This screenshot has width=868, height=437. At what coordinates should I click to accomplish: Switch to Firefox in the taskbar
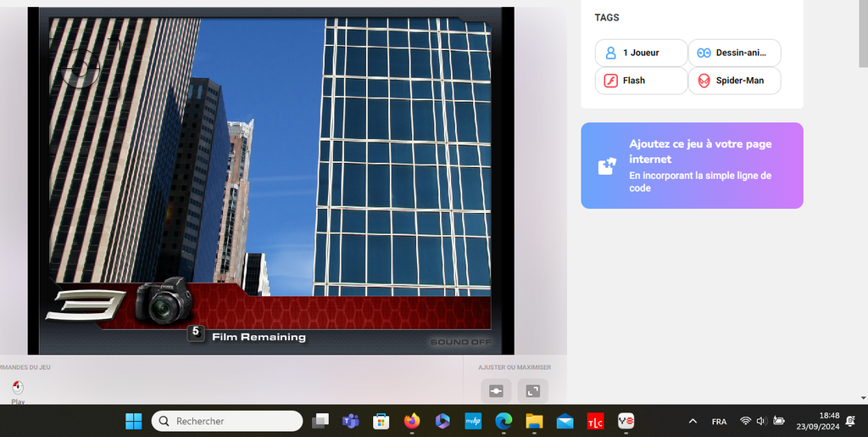[412, 421]
